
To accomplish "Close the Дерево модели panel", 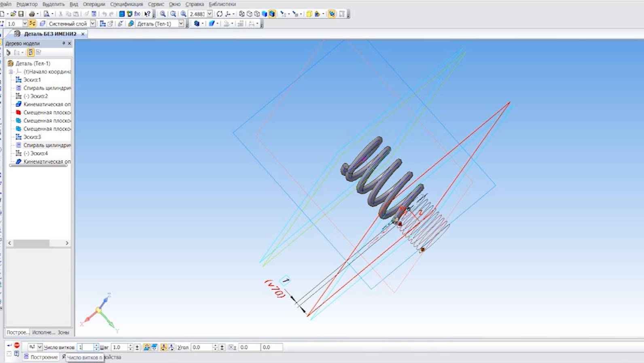I will tap(69, 43).
